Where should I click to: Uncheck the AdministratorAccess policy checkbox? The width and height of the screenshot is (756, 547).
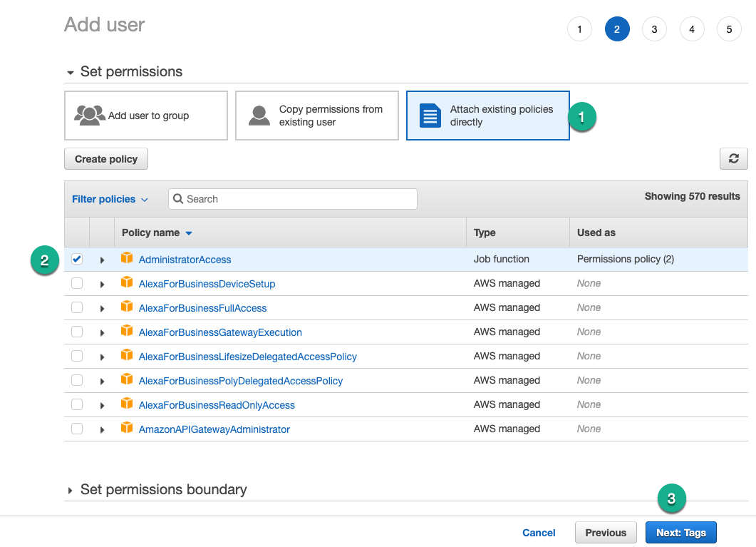click(x=77, y=259)
